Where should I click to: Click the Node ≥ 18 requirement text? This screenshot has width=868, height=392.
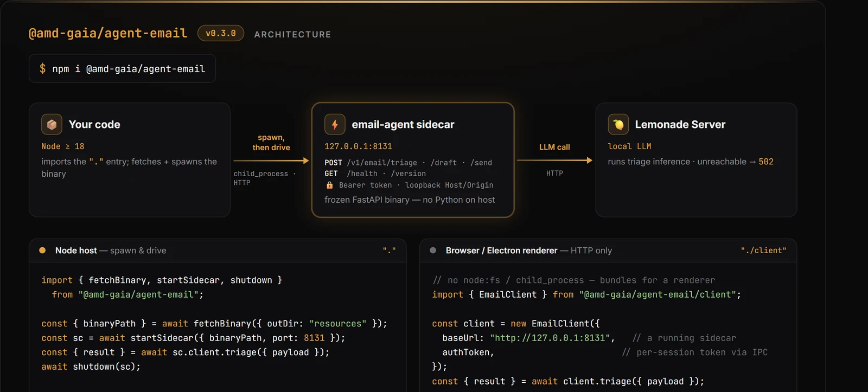pyautogui.click(x=63, y=146)
